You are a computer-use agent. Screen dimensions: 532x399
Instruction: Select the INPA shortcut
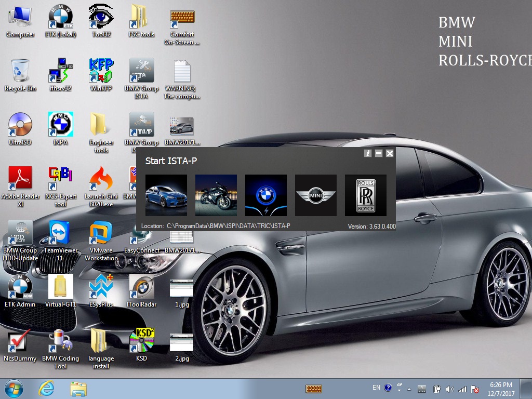[60, 129]
